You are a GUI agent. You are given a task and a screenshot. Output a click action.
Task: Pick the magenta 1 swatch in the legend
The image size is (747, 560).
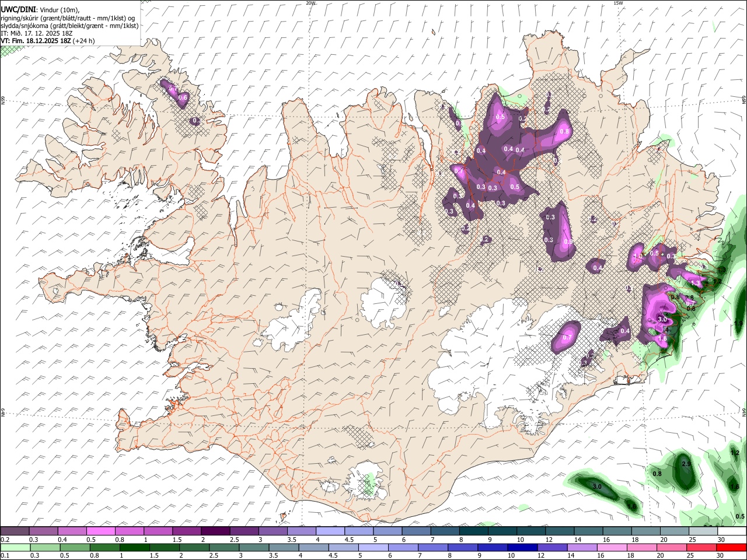pos(158,531)
